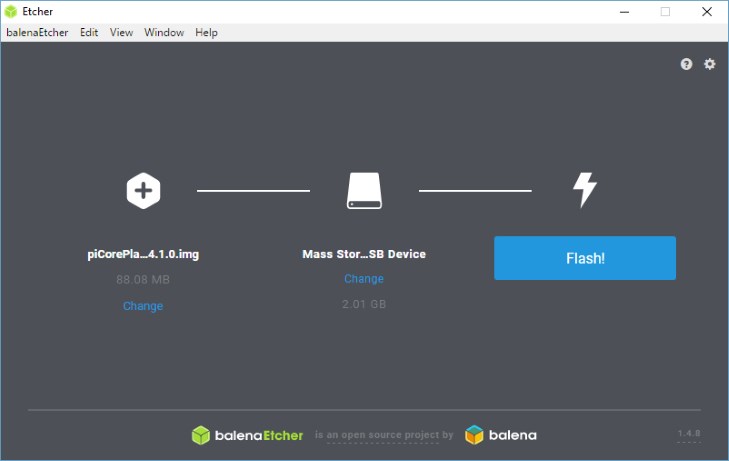This screenshot has height=461, width=729.
Task: Click the balena company logo in footer
Action: point(501,435)
